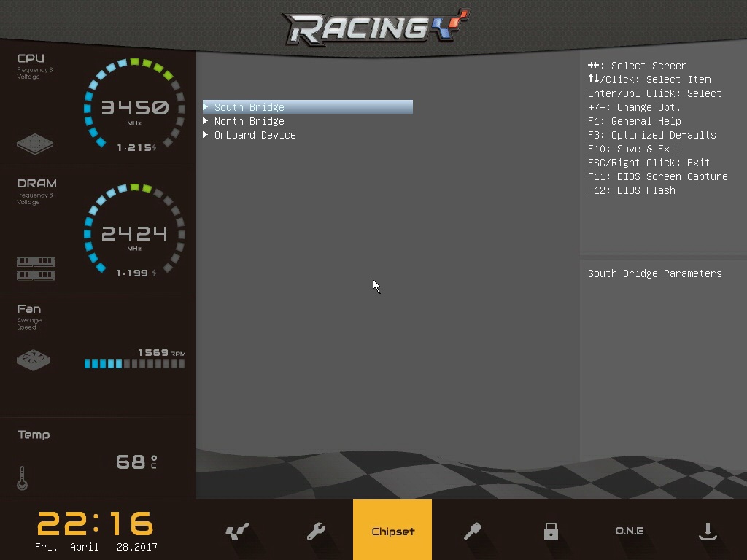Click the 68 °C temperature reading

[x=136, y=462]
